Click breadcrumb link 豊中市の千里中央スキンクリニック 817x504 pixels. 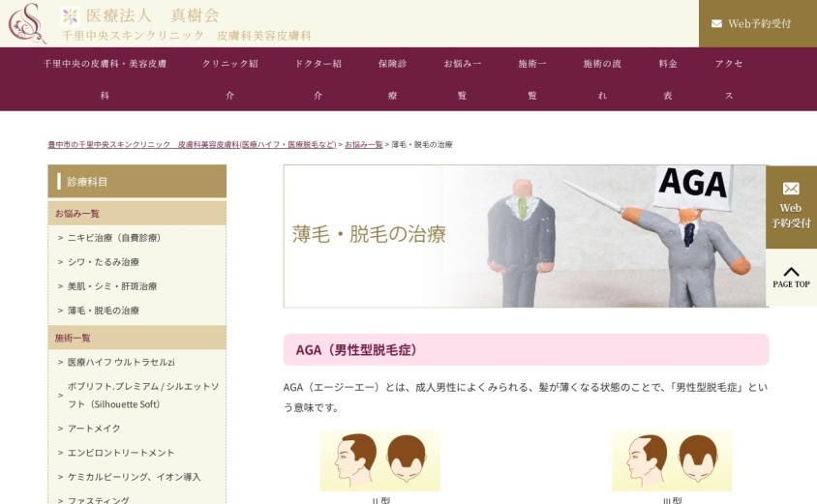coord(192,145)
